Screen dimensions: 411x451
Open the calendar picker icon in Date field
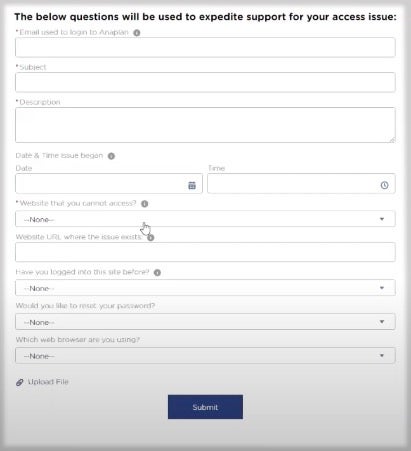click(x=192, y=185)
